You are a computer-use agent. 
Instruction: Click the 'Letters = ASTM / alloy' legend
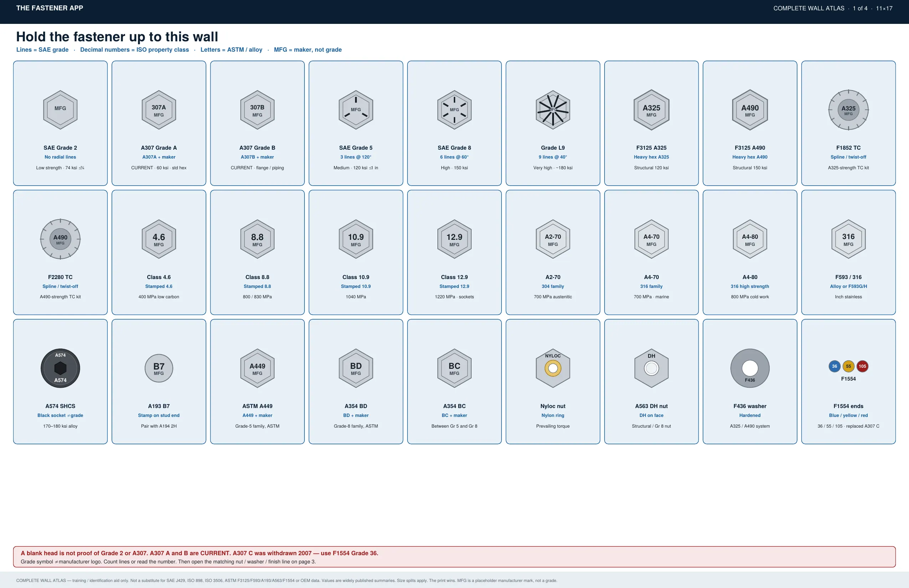[231, 50]
